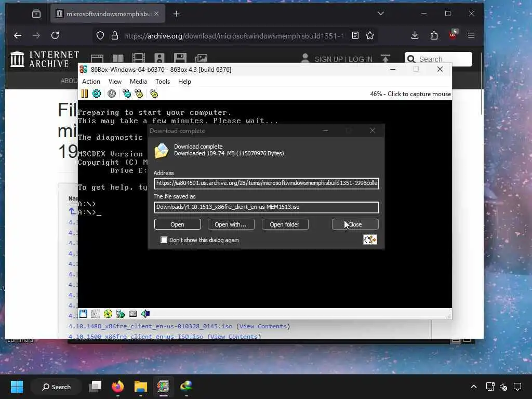Open the Windows Start menu

[17, 387]
